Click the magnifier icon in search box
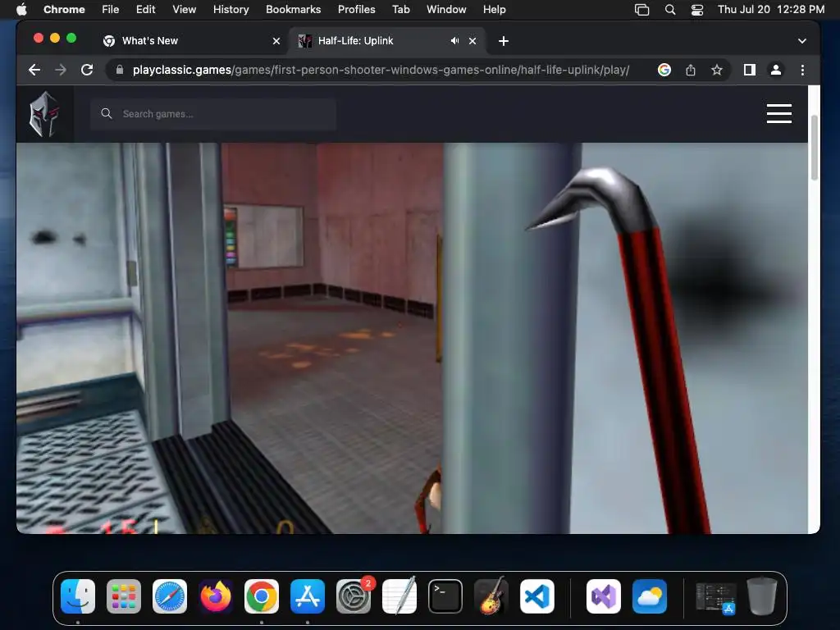Image resolution: width=840 pixels, height=630 pixels. pyautogui.click(x=107, y=113)
